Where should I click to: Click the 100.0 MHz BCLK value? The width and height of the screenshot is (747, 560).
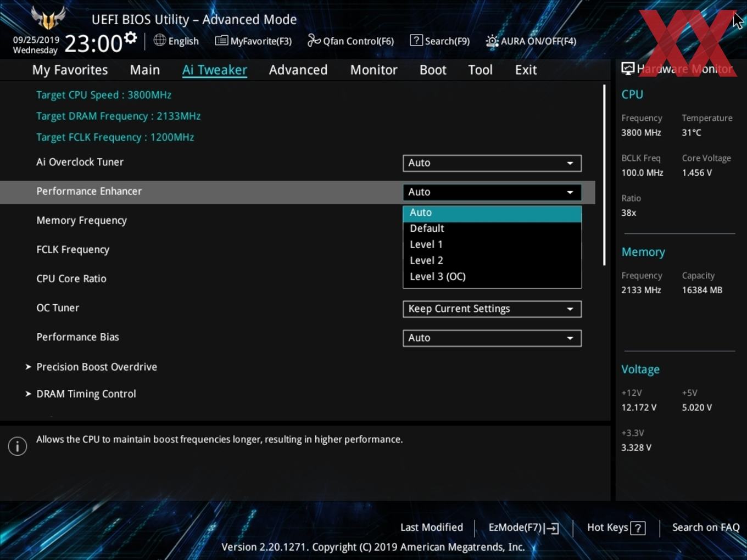(642, 172)
